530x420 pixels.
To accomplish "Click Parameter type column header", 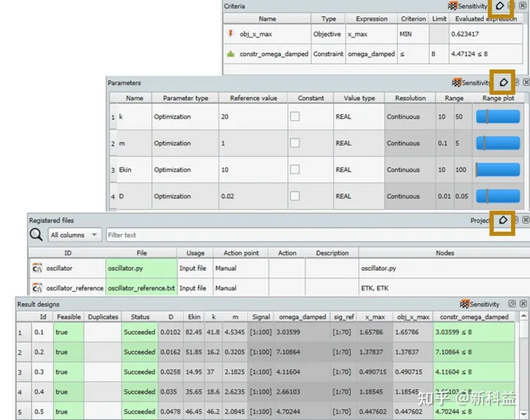I will 185,98.
